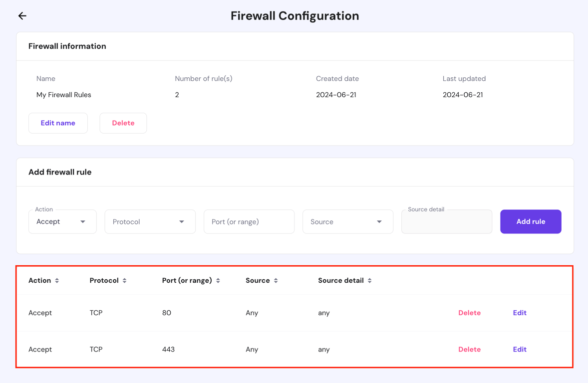Viewport: 588px width, 383px height.
Task: Edit the port 80 firewall rule
Action: 520,313
